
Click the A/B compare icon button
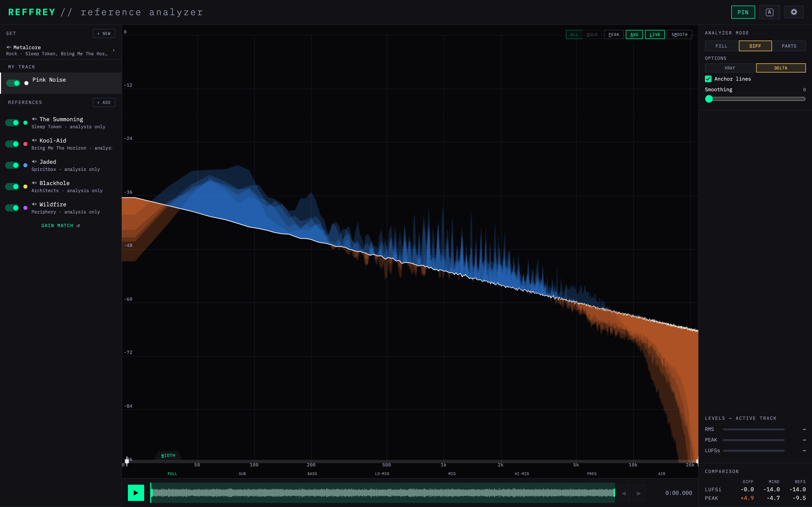pyautogui.click(x=769, y=12)
